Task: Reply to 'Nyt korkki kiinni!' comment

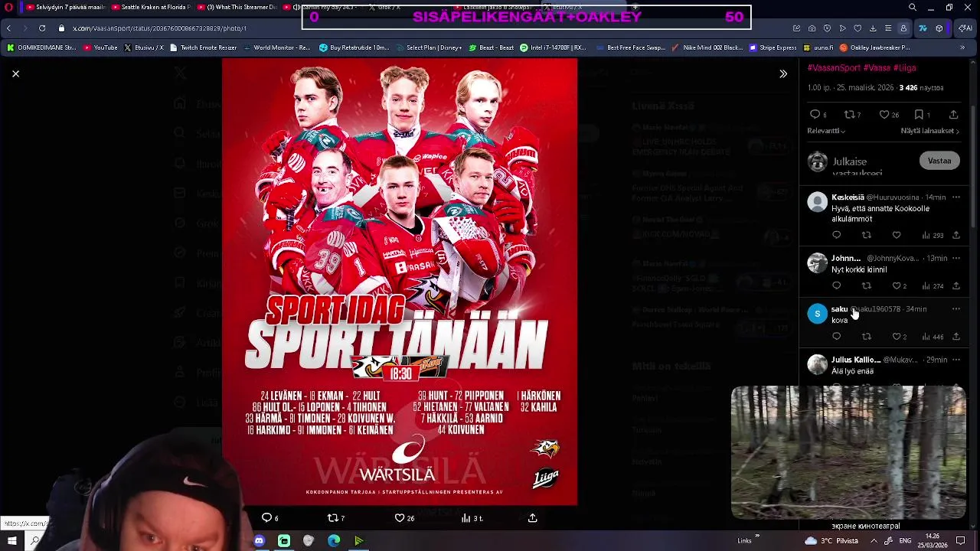Action: (836, 286)
